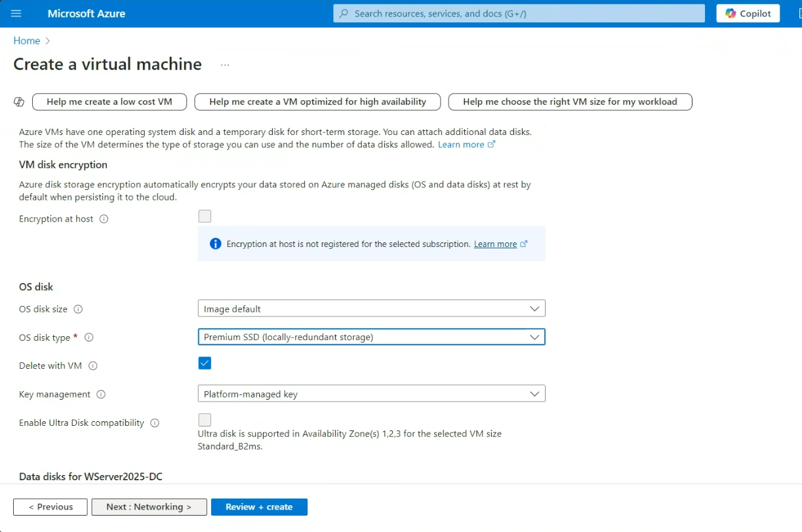Click Help me create a low cost VM

coord(110,102)
